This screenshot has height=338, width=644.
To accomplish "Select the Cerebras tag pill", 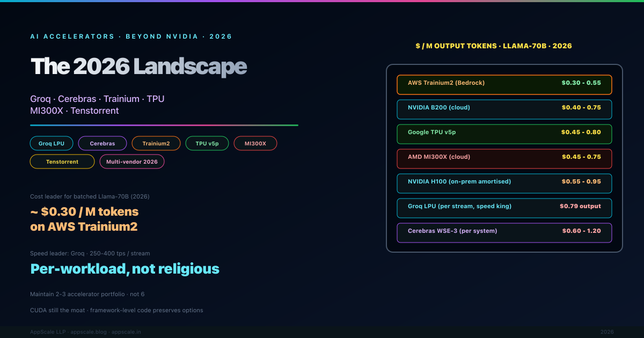I will pos(103,143).
